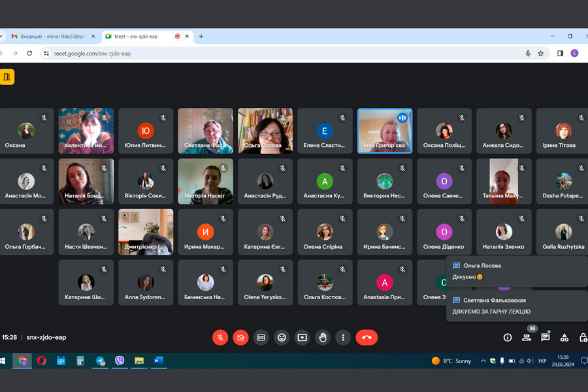
Task: Open the clock showing 15:28 29.02.2024
Action: [x=563, y=361]
